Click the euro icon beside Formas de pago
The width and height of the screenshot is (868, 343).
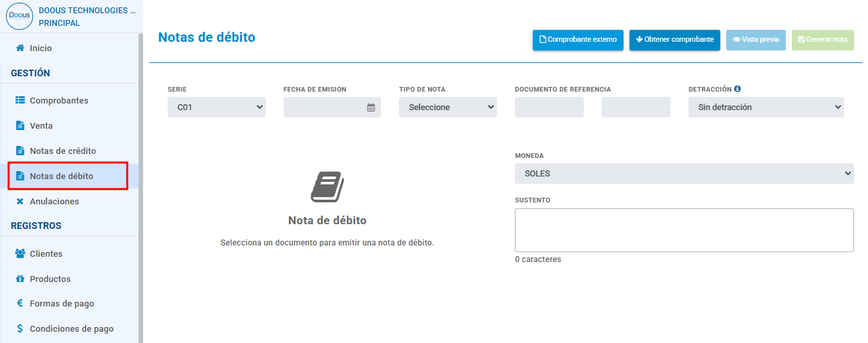tap(20, 303)
